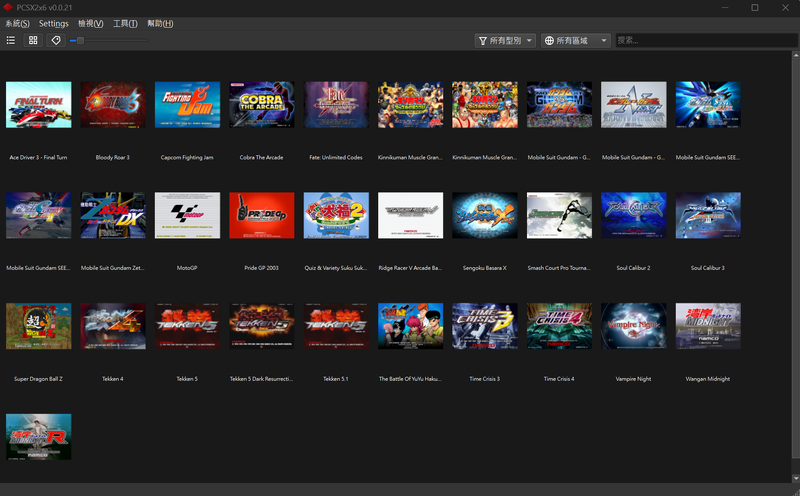
Task: Select Super Dragon Ball Z cover
Action: click(x=39, y=326)
